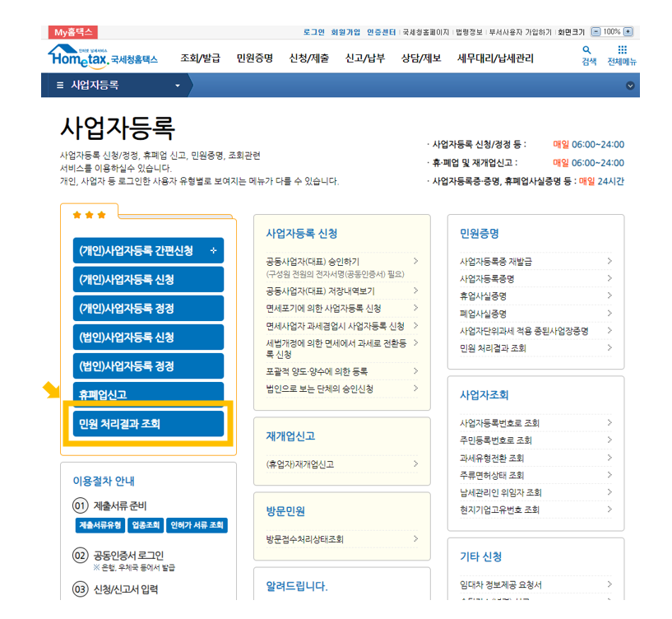Screen dimensions: 672x619
Task: Open (휴업자)재개업신고 row arrow
Action: coord(415,463)
